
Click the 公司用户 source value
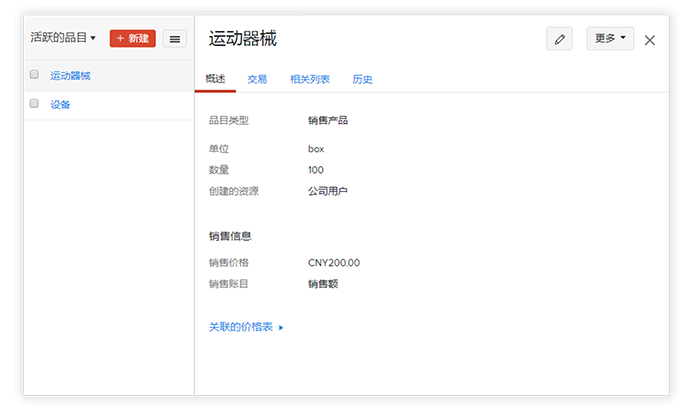click(328, 190)
